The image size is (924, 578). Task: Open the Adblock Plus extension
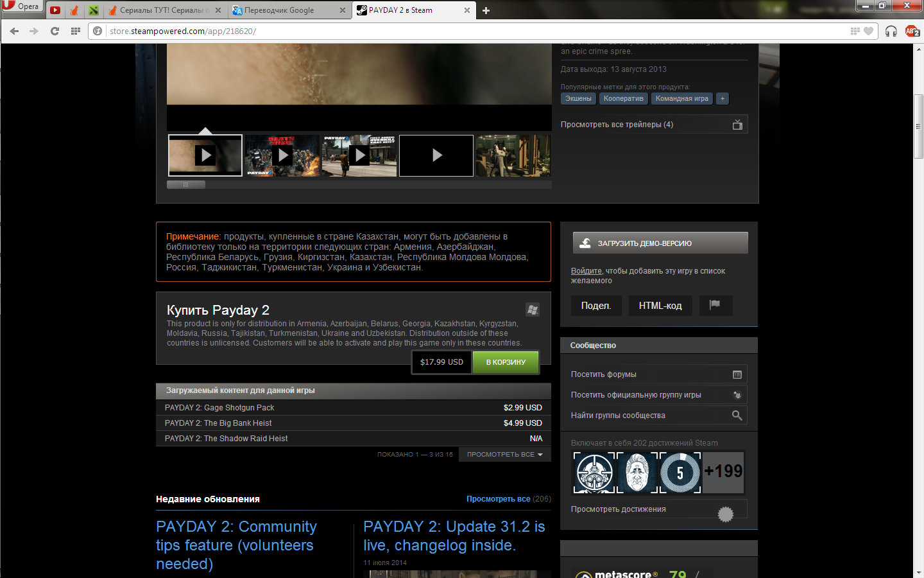pos(912,31)
